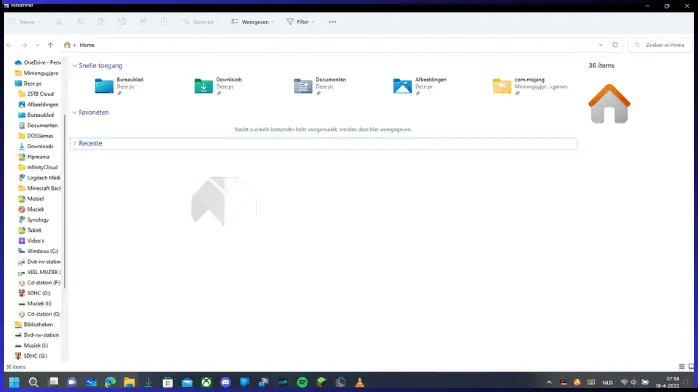This screenshot has width=698, height=392.
Task: Open com.mojang folder in Snelle toegang
Action: [x=530, y=85]
